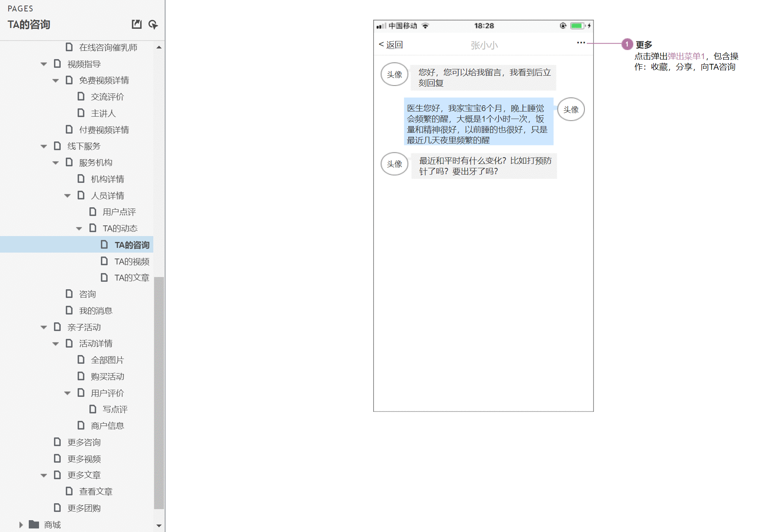Collapse the 人员详情 node
The height and width of the screenshot is (532, 759).
click(x=67, y=195)
